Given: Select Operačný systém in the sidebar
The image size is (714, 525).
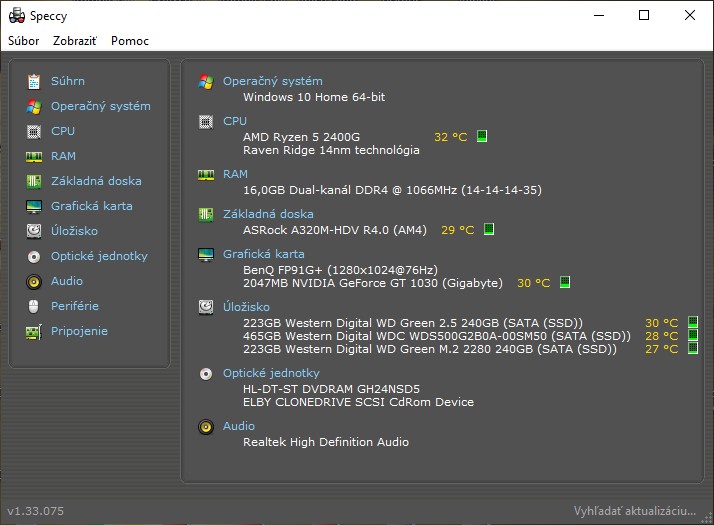Looking at the screenshot, I should pos(100,106).
